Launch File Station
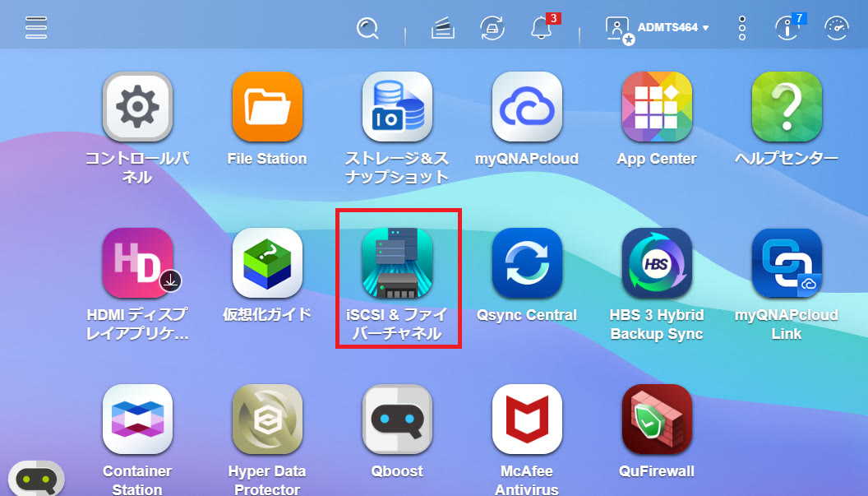This screenshot has height=496, width=868. point(267,106)
